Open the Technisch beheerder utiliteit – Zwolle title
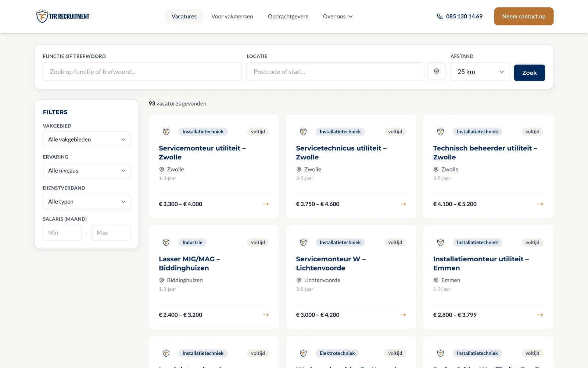 485,153
